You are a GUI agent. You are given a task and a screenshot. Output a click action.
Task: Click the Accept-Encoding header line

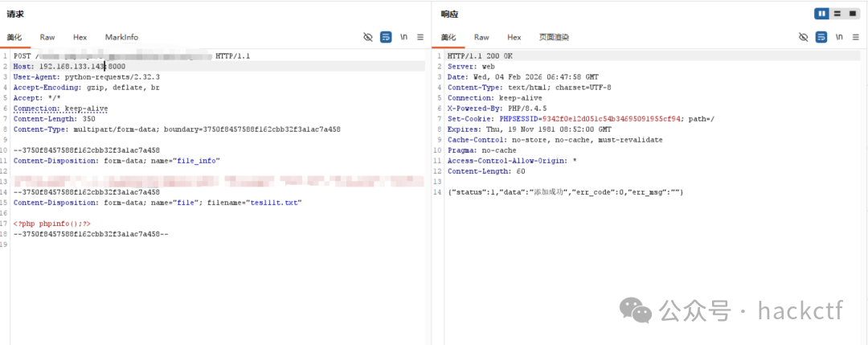(x=86, y=88)
